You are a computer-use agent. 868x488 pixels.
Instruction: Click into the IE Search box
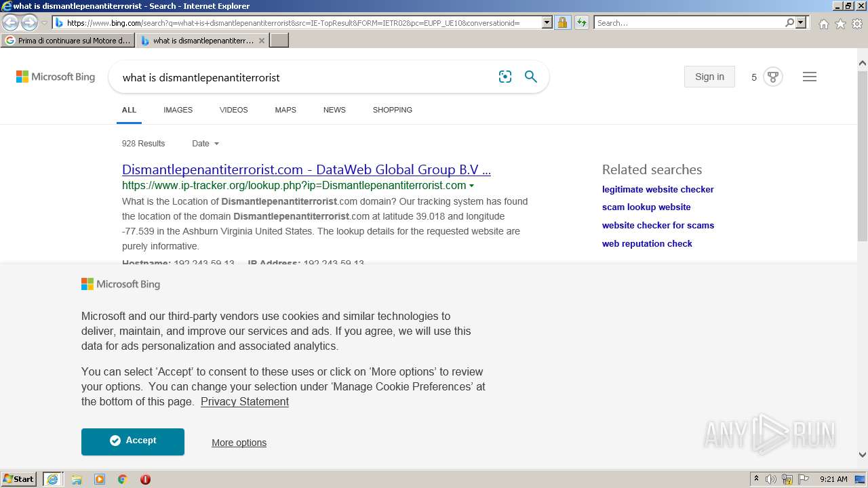coord(689,22)
